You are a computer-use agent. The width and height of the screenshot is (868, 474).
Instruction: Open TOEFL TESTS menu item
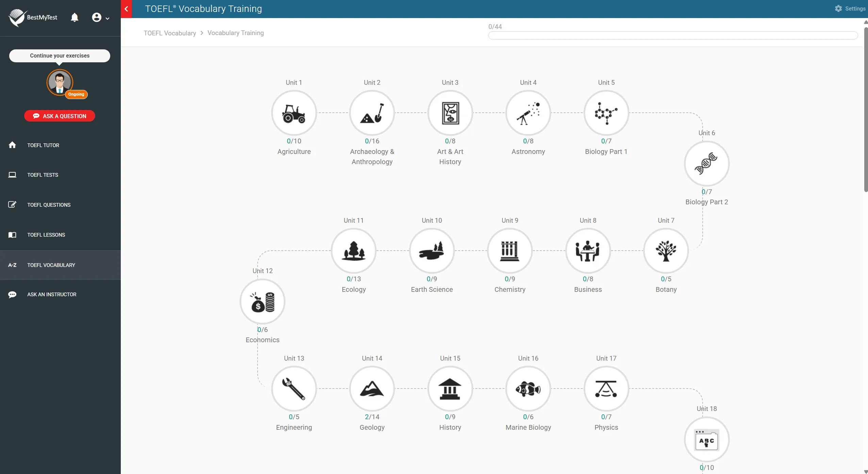60,175
